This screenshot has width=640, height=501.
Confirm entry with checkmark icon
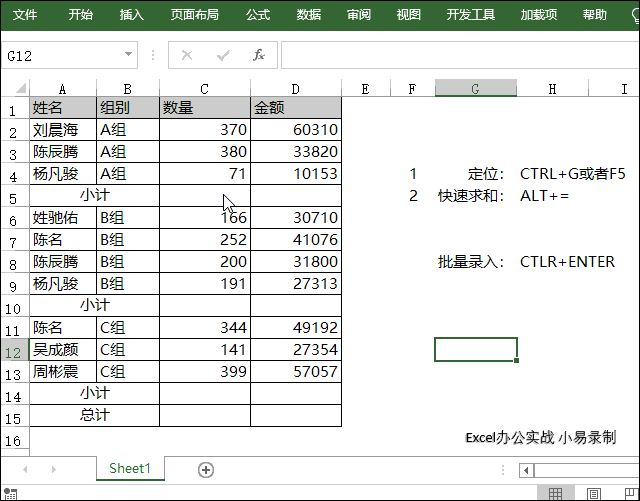click(x=223, y=55)
